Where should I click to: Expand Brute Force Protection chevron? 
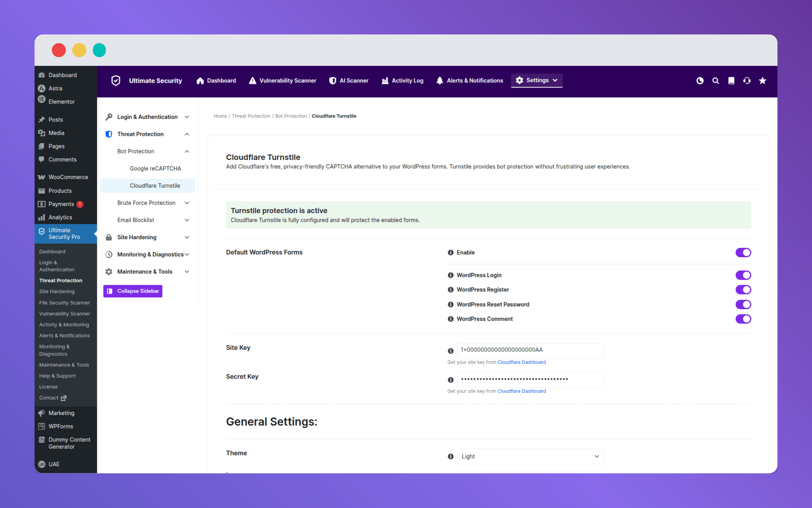click(187, 203)
